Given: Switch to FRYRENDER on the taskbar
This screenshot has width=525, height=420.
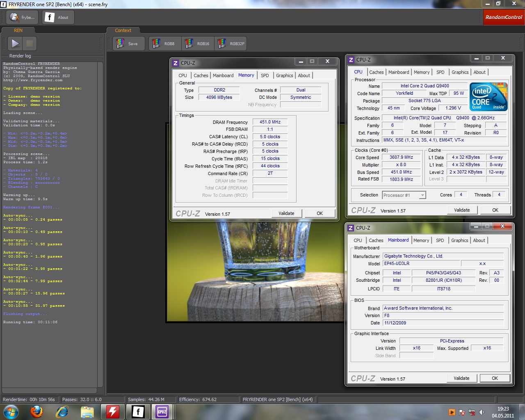Looking at the screenshot, I should click(138, 412).
